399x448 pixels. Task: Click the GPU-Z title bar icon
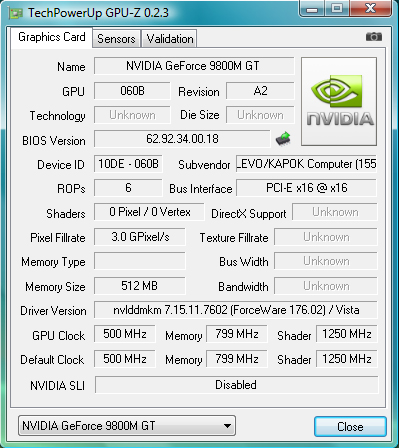[x=16, y=13]
